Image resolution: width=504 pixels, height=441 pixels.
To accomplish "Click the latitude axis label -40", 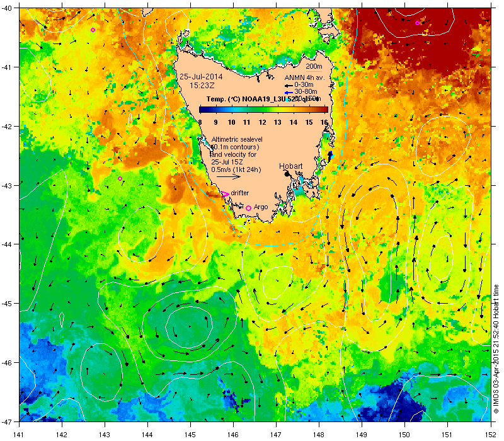I will pos(6,8).
